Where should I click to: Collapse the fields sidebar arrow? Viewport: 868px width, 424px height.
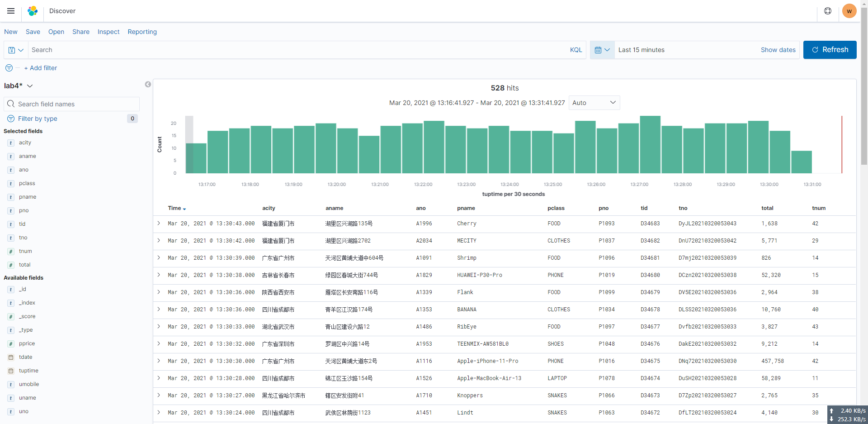[x=148, y=84]
